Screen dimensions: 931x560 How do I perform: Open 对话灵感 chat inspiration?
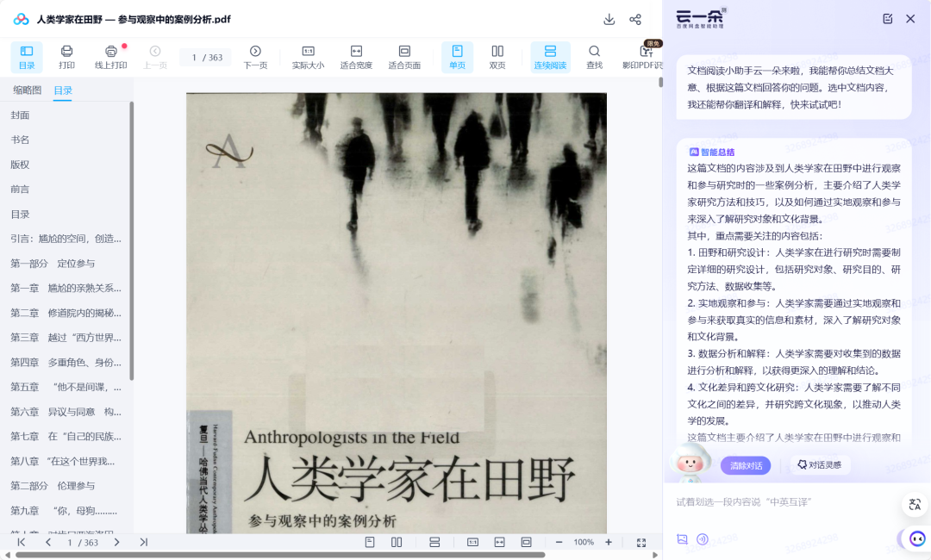(820, 464)
